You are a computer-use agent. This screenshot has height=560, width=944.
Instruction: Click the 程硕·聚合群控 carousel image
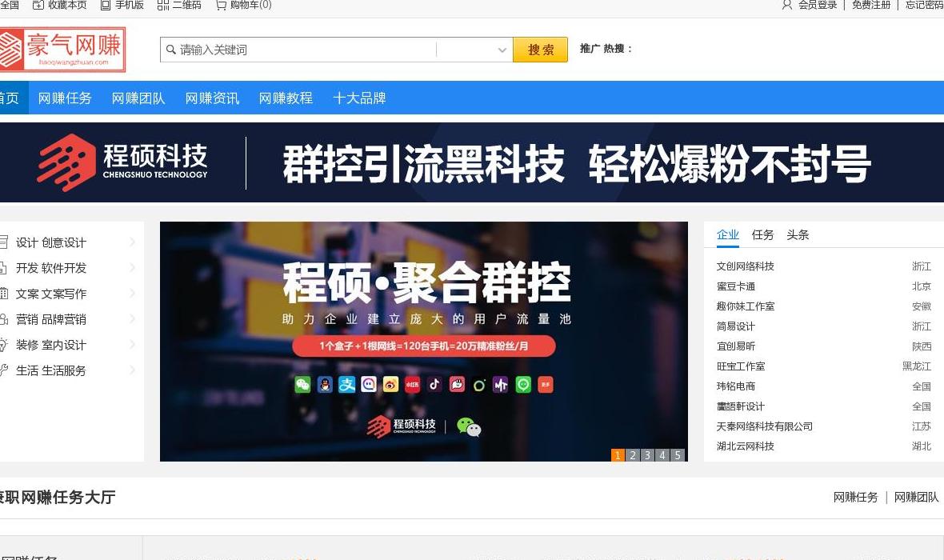point(424,342)
